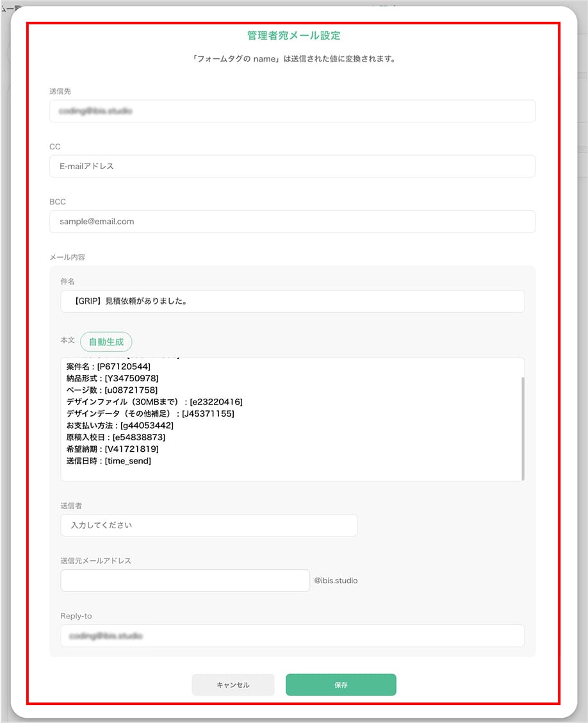
Task: Click the デザインファイル（30MBまで） line
Action: 154,402
